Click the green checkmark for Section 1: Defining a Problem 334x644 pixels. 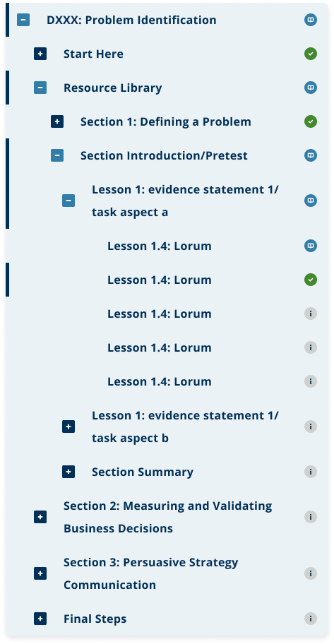point(311,121)
